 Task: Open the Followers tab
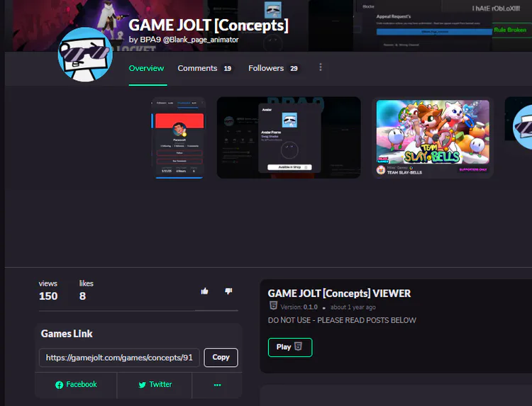coord(274,68)
